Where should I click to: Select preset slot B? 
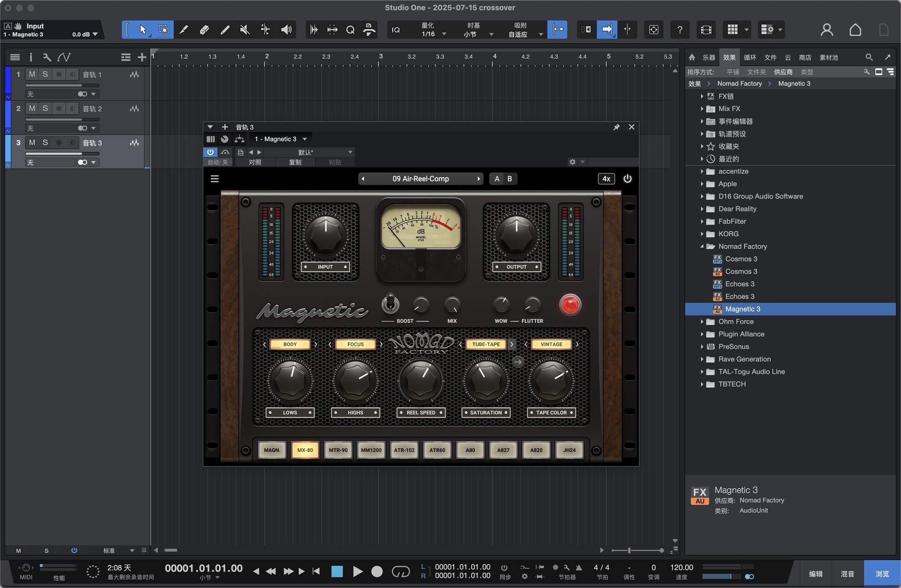(x=510, y=179)
